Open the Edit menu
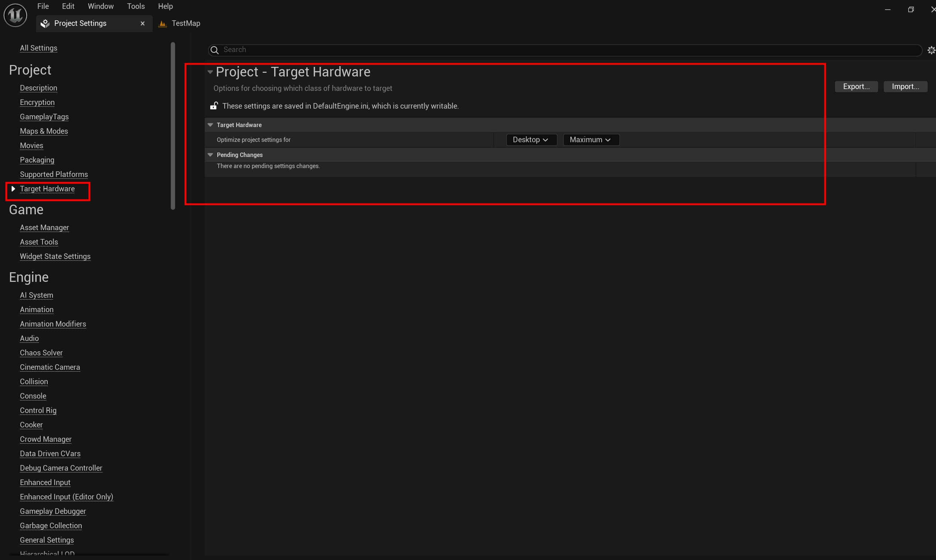The image size is (936, 560). 68,6
